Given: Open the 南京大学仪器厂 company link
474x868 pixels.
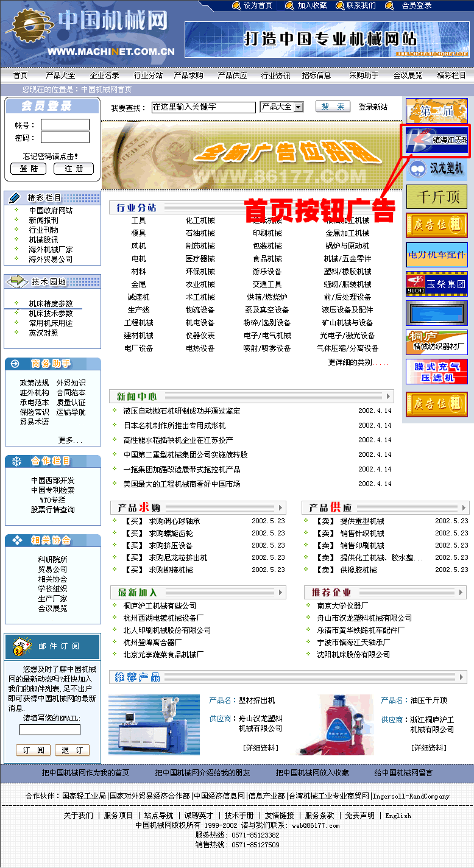Looking at the screenshot, I should point(342,606).
